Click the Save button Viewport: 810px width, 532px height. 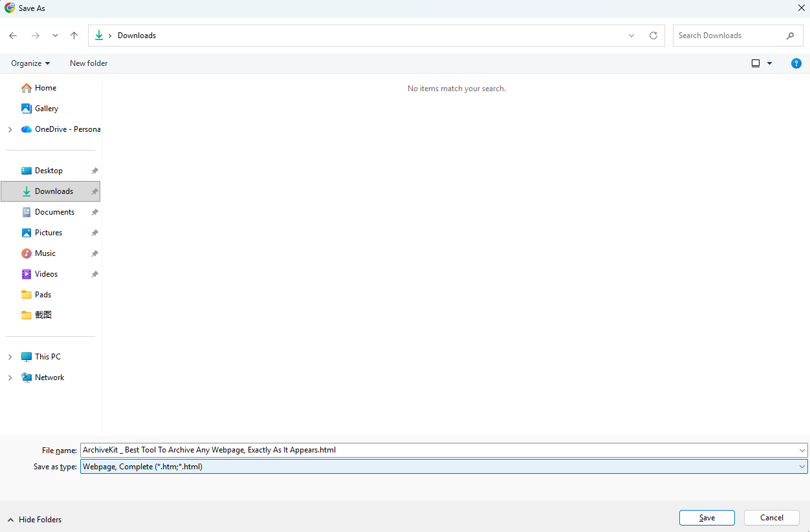coord(707,518)
